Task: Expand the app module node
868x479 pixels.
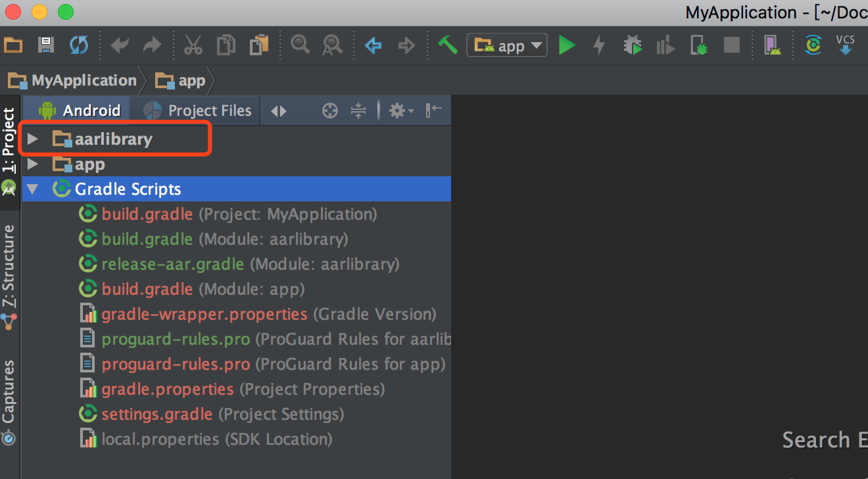Action: pos(33,164)
